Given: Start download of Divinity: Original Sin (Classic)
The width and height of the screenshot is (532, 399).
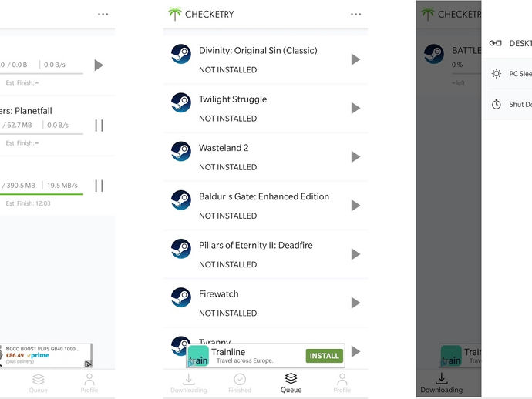Looking at the screenshot, I should [x=355, y=59].
